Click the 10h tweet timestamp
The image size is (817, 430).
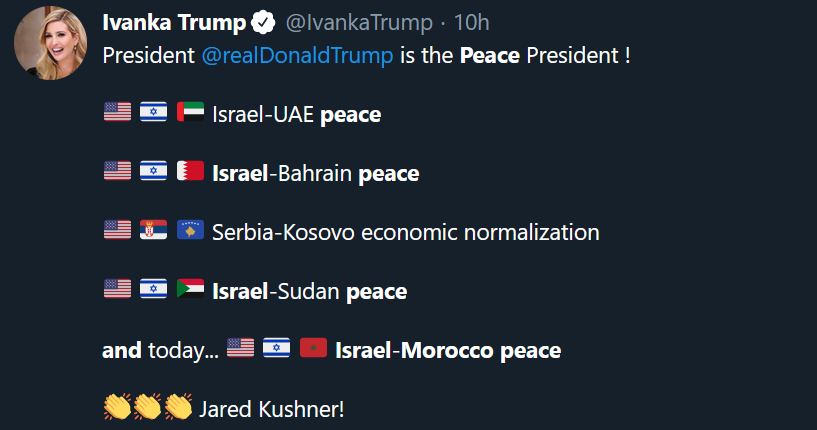point(471,22)
